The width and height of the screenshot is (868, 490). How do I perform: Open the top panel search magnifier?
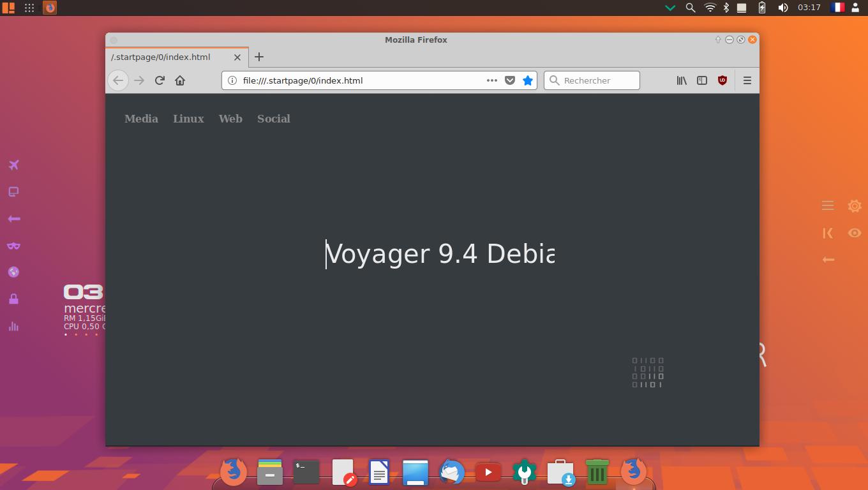[x=690, y=8]
